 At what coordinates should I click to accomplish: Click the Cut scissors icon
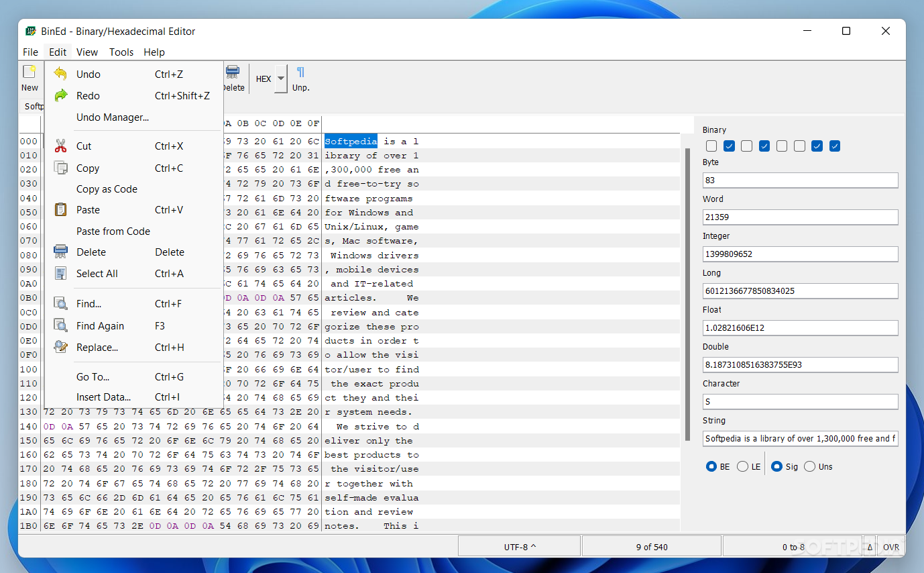point(61,146)
